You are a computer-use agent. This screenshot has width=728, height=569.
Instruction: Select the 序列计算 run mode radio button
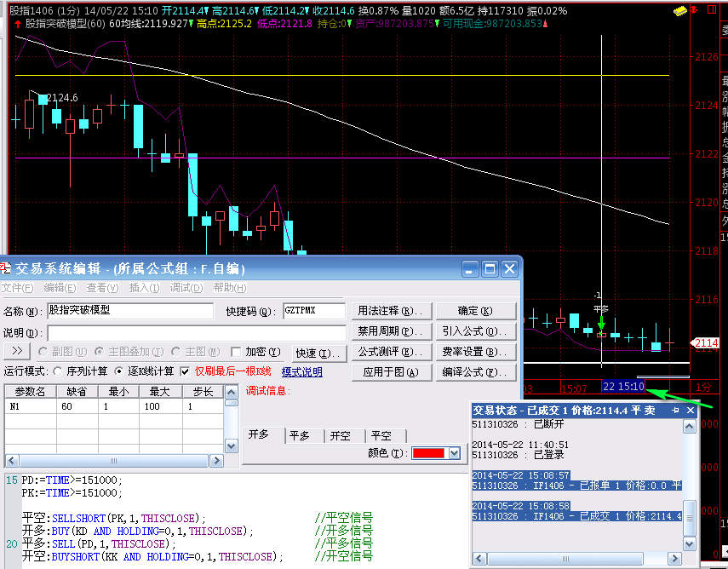click(x=58, y=371)
